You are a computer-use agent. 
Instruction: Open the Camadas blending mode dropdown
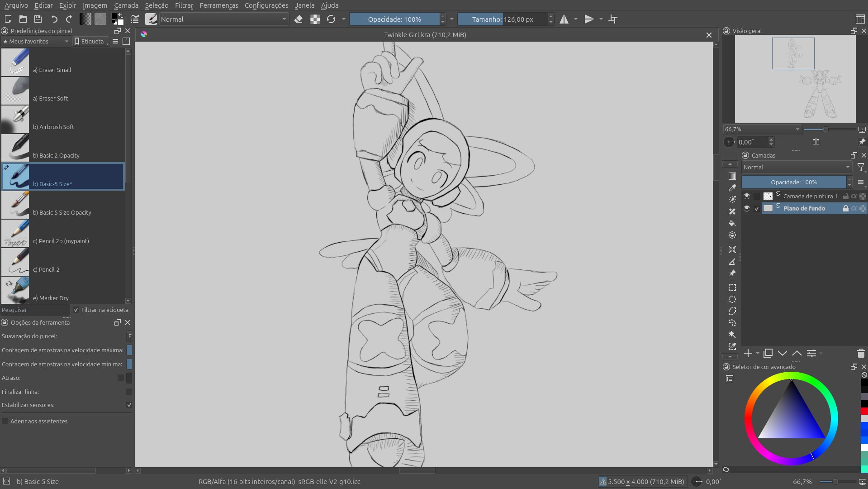(797, 167)
